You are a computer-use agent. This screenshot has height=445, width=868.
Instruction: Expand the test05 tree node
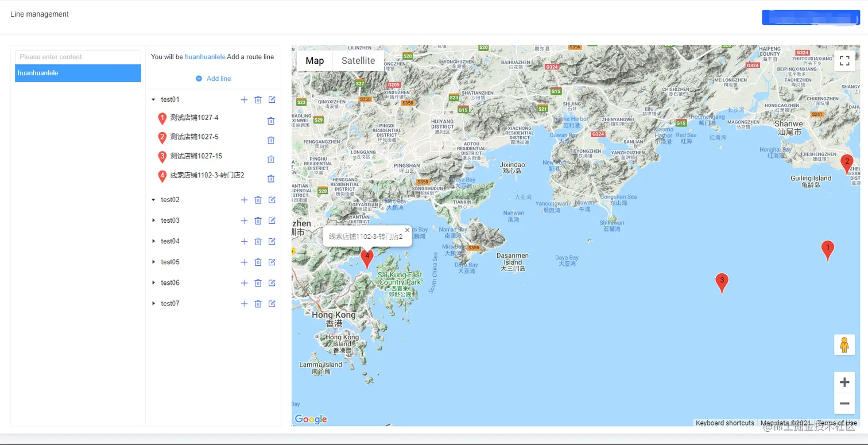coord(153,262)
